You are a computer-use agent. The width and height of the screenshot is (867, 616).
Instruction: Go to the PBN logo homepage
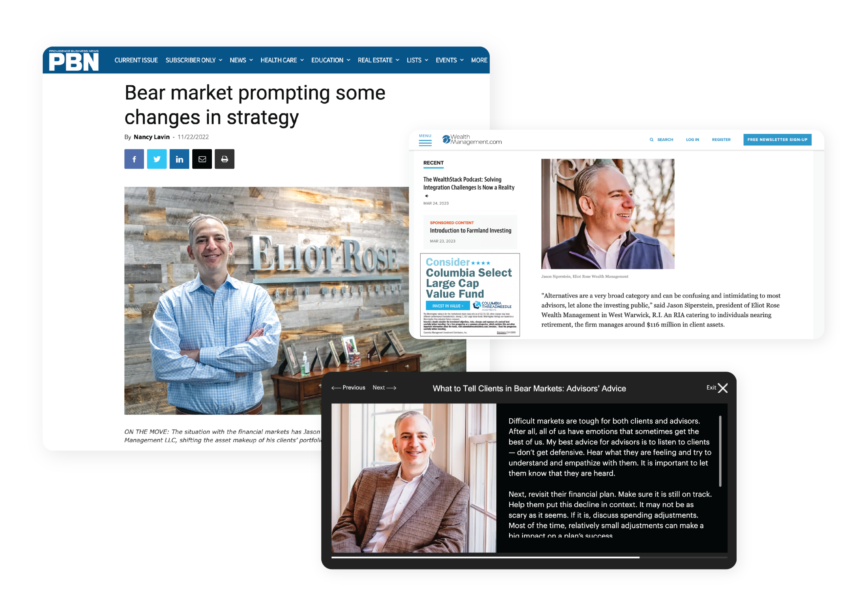tap(73, 60)
